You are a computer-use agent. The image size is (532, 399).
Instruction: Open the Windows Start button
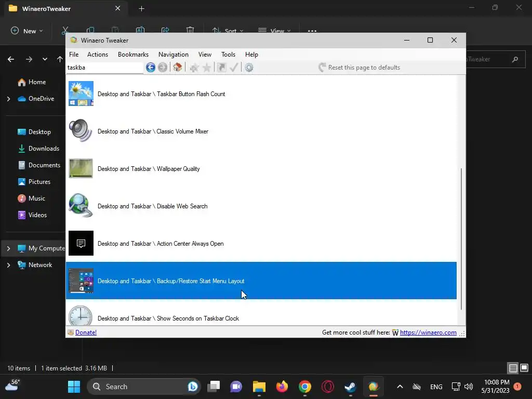click(x=74, y=387)
